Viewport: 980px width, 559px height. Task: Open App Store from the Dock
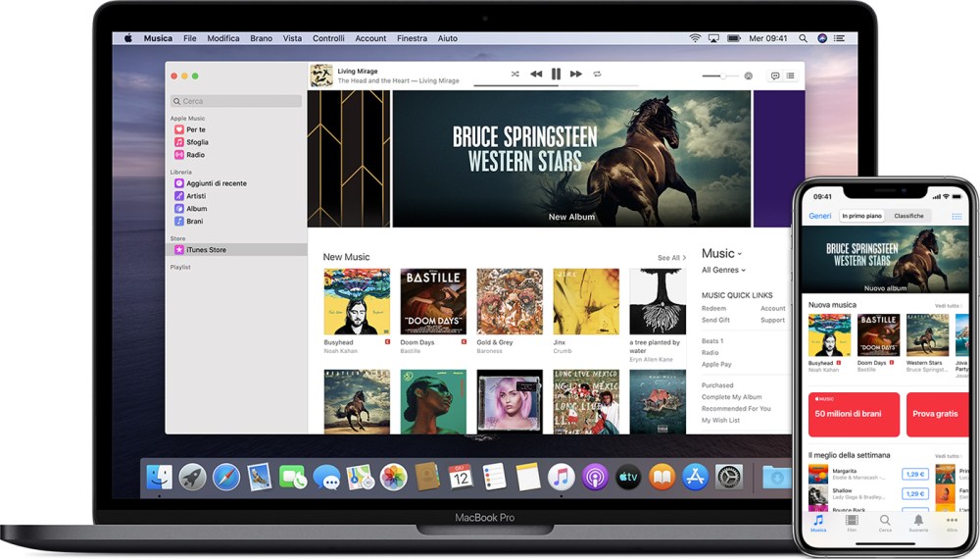tap(695, 477)
